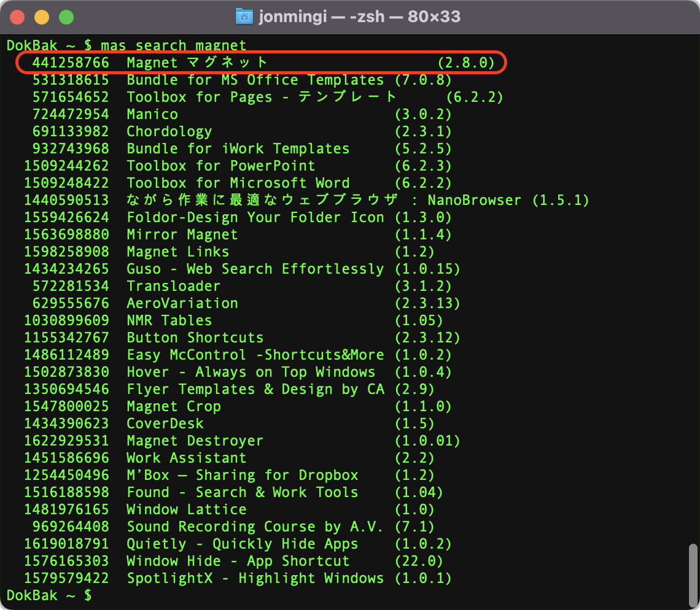Click the red close window button
Viewport: 700px width, 610px height.
[17, 17]
